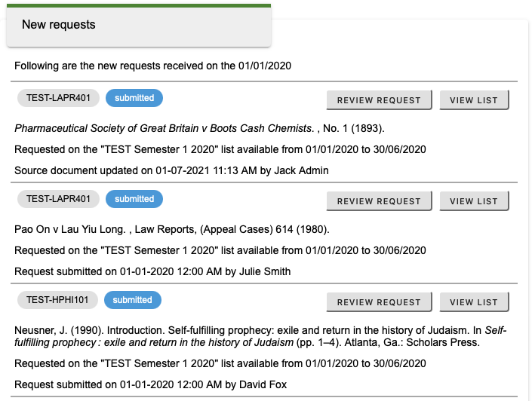Review request for Pharmaceutical Society v Boots
532x401 pixels.
[379, 100]
